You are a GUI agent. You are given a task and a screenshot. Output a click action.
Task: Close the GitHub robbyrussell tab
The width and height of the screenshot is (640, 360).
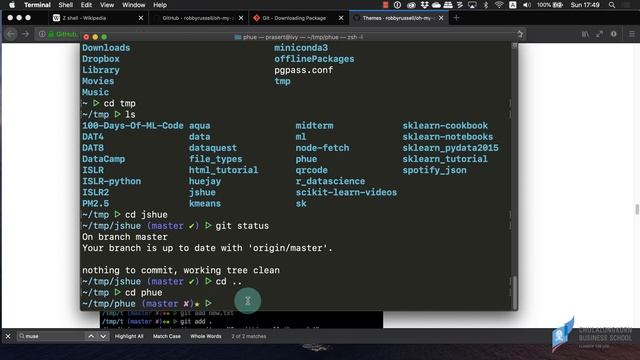point(241,18)
